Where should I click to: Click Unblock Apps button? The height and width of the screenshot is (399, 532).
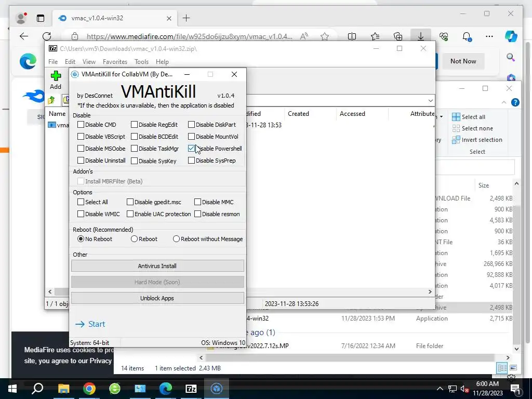coord(157,298)
